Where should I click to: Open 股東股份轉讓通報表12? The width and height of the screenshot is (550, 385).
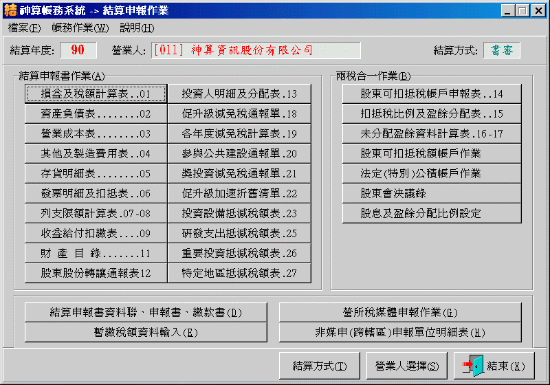point(96,273)
